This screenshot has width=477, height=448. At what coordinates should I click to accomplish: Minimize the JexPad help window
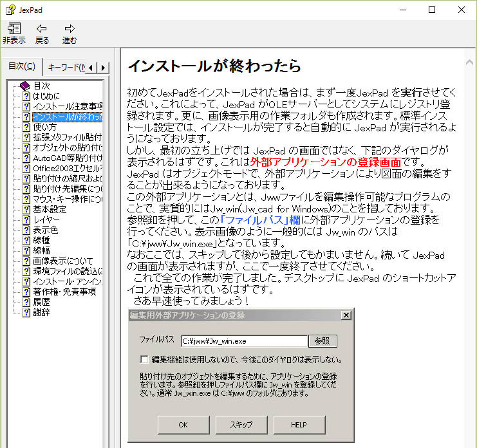click(x=403, y=10)
